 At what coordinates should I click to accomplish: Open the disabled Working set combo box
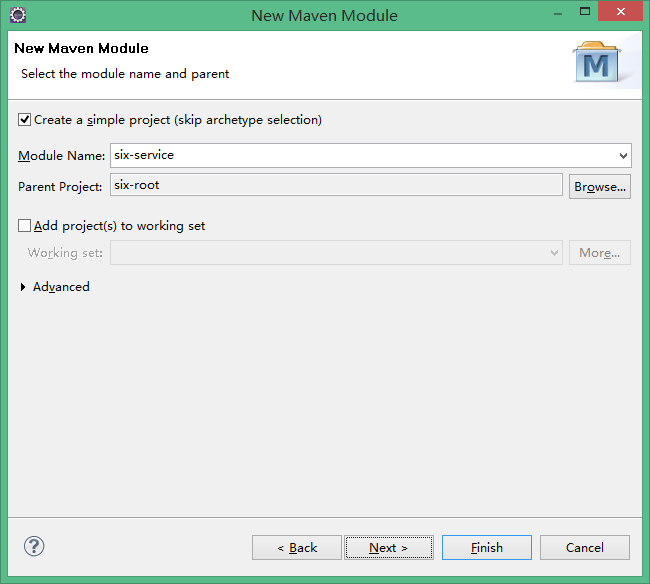click(x=336, y=252)
